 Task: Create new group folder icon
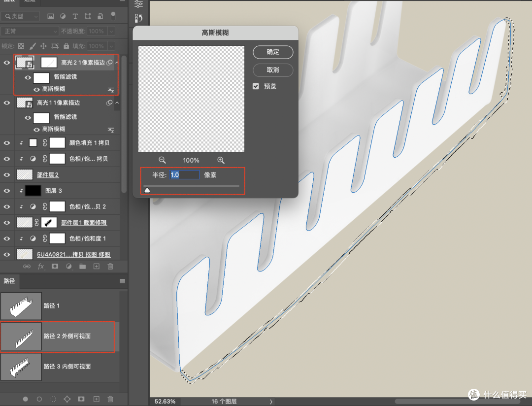tap(82, 267)
